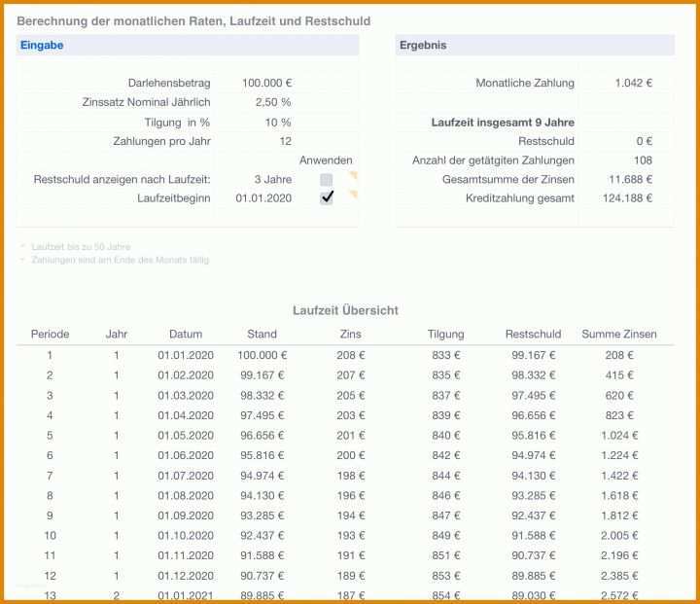The image size is (700, 604).
Task: Select the date cell 01.07.2020
Action: coord(186,476)
